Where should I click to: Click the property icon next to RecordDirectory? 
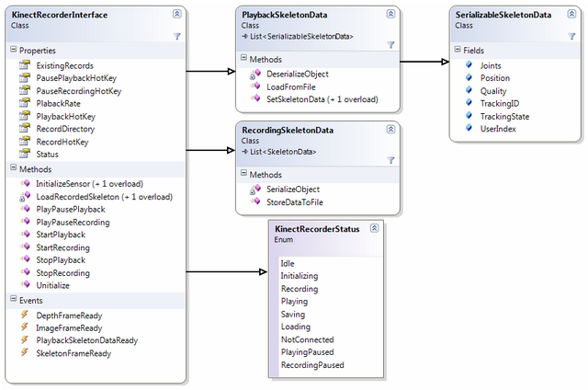click(x=25, y=129)
